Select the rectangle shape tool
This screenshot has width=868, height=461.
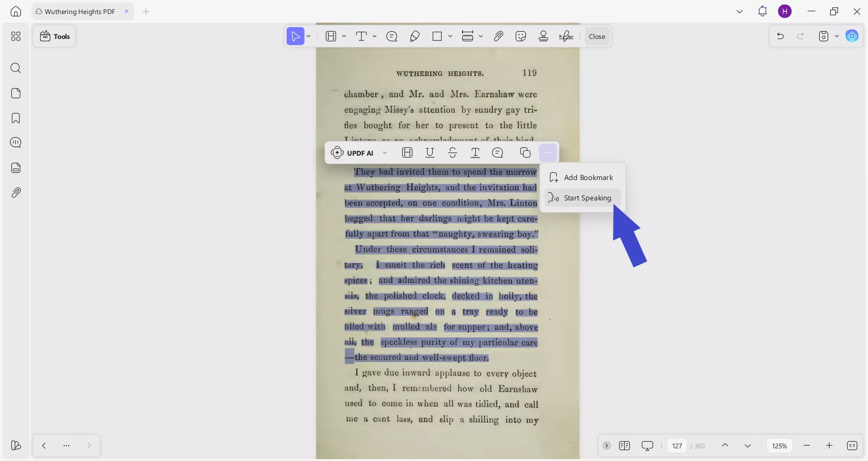click(437, 36)
